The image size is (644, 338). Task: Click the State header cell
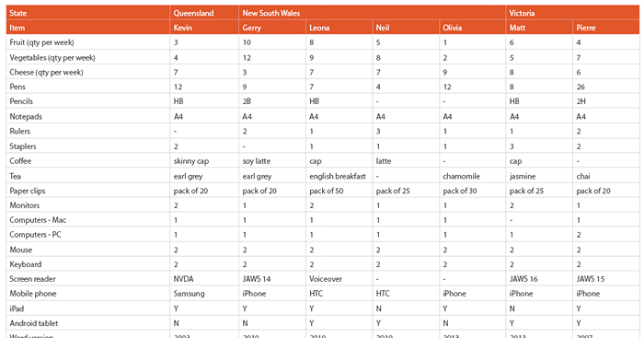[88, 13]
